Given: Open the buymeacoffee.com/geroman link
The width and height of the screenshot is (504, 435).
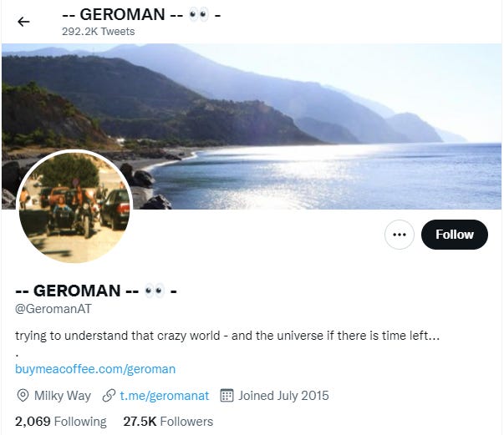Looking at the screenshot, I should 95,369.
